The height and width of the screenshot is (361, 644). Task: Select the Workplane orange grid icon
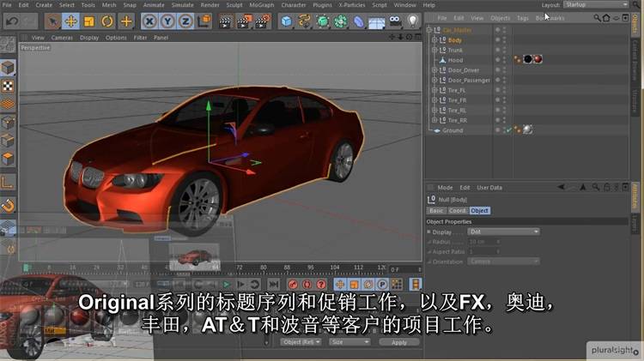[x=8, y=105]
